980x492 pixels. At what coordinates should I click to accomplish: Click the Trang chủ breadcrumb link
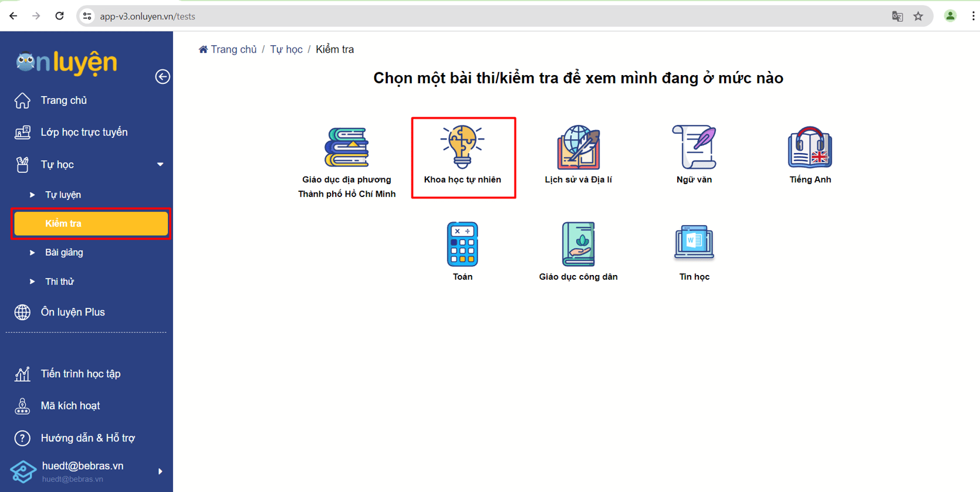point(233,49)
